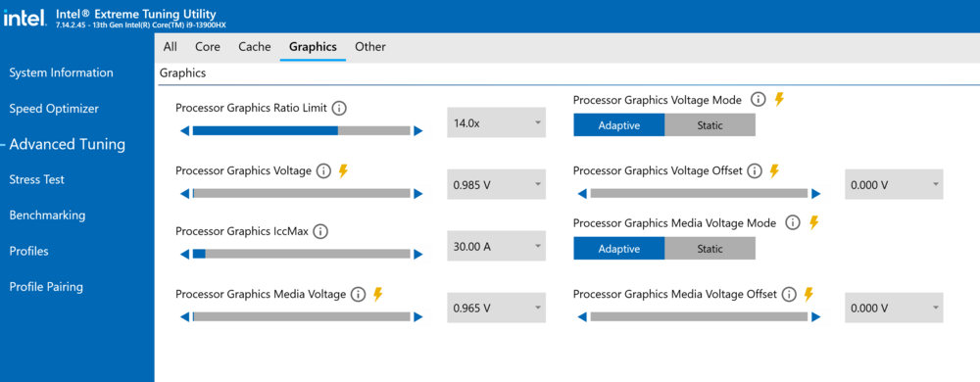980x382 pixels.
Task: Click left arrow of Processor Graphics IccMax slider
Action: (x=184, y=254)
